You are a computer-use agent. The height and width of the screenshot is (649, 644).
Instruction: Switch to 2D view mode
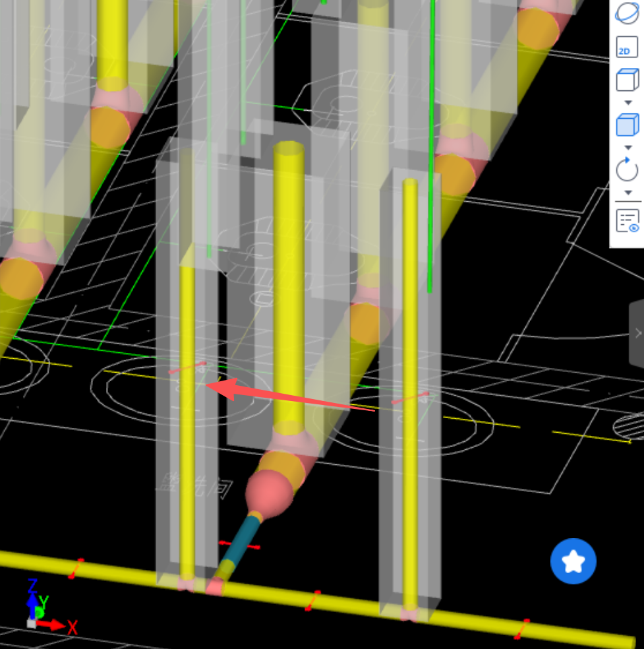pos(627,47)
